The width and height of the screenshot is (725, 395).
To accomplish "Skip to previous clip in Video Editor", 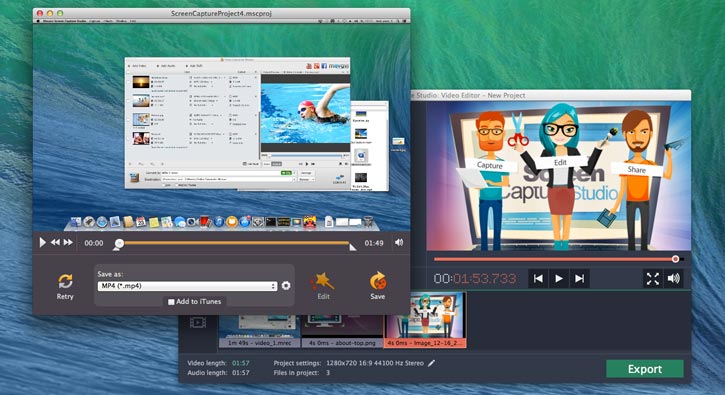I will 538,278.
